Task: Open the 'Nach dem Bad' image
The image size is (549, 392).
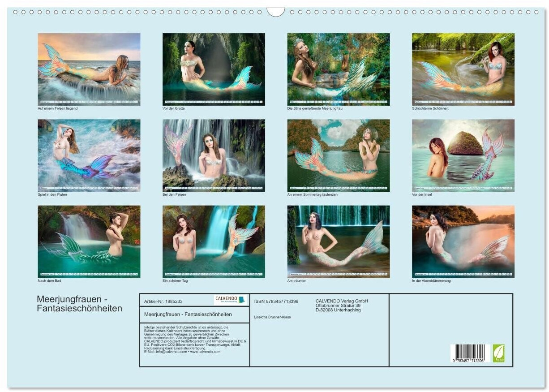Action: click(89, 241)
